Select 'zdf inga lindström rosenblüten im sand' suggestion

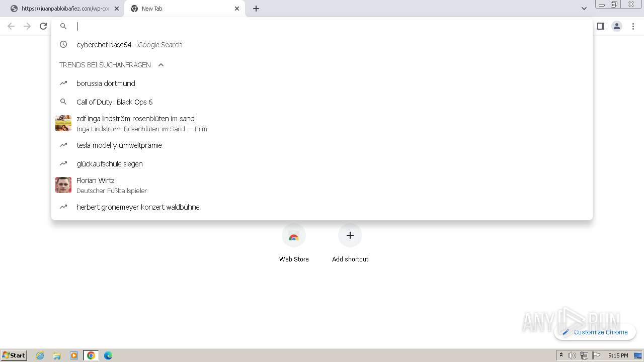[x=322, y=123]
